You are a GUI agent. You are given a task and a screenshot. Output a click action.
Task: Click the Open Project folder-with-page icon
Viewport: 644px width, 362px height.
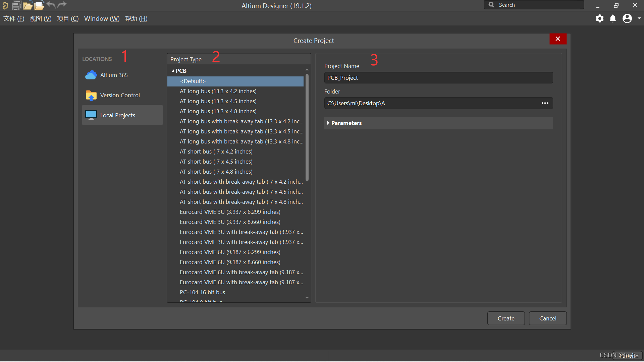click(39, 5)
